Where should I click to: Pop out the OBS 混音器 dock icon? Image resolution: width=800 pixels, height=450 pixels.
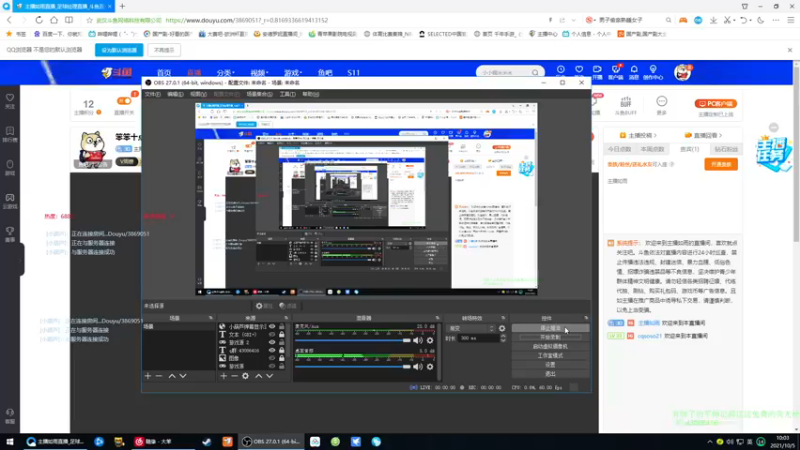437,318
